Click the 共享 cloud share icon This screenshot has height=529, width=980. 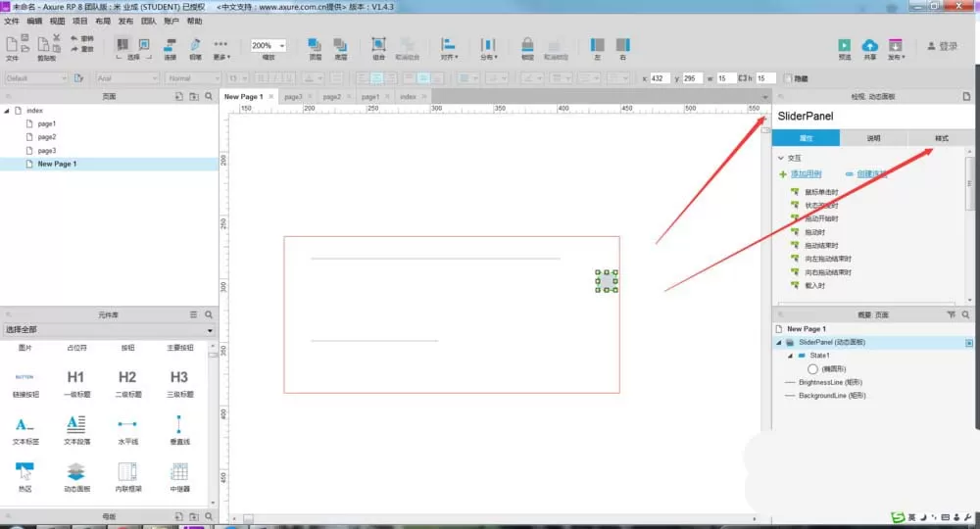870,45
